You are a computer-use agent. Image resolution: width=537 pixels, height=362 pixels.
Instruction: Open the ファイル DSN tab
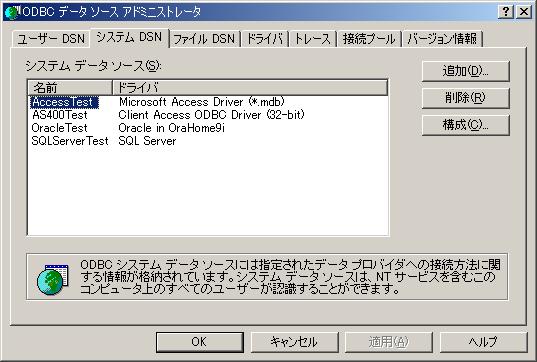coord(204,39)
